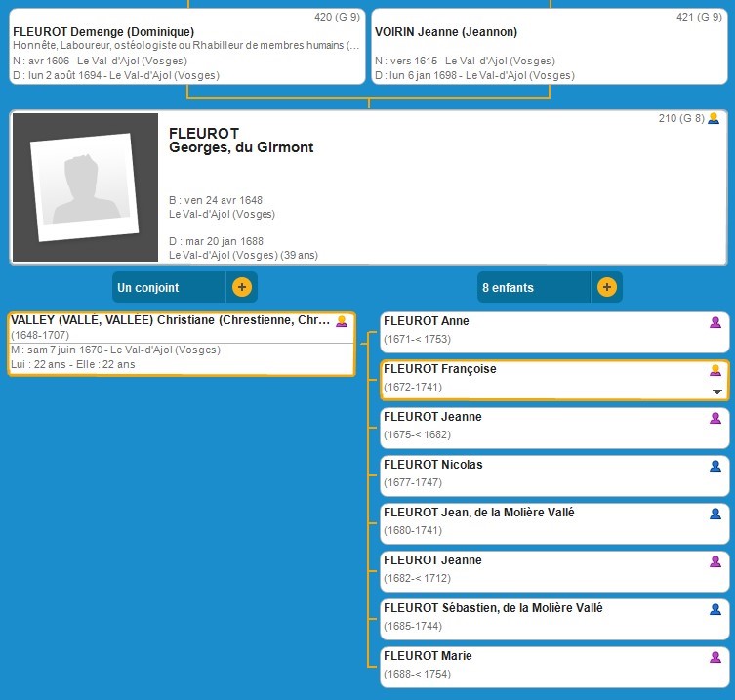
Task: Click the person icon on Georges Fleurot's card
Action: (x=714, y=119)
